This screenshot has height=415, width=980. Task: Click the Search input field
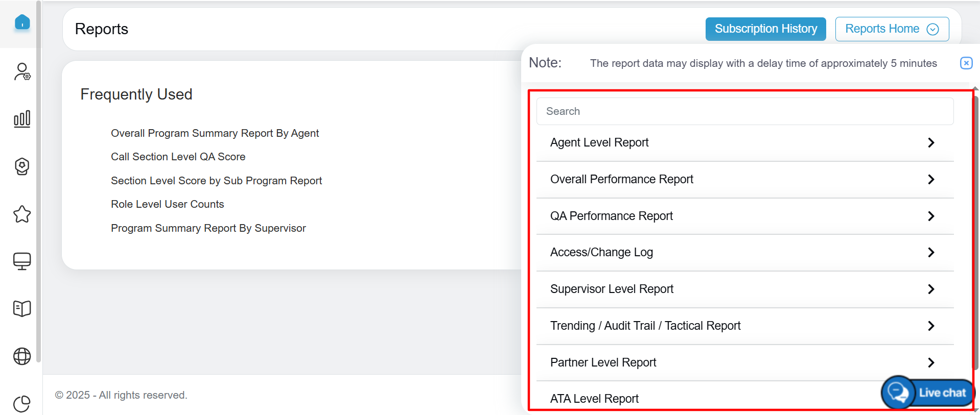pos(744,111)
